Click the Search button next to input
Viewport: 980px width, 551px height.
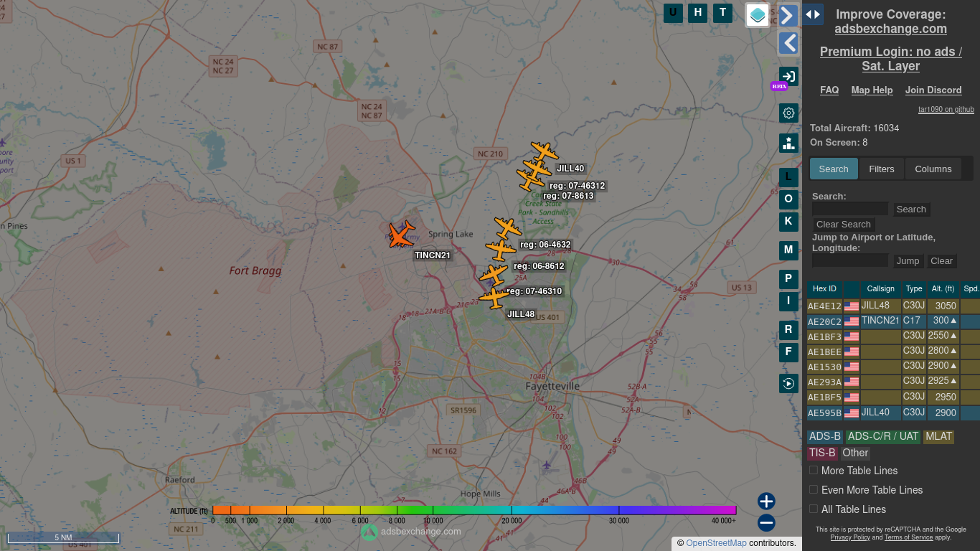tap(911, 209)
